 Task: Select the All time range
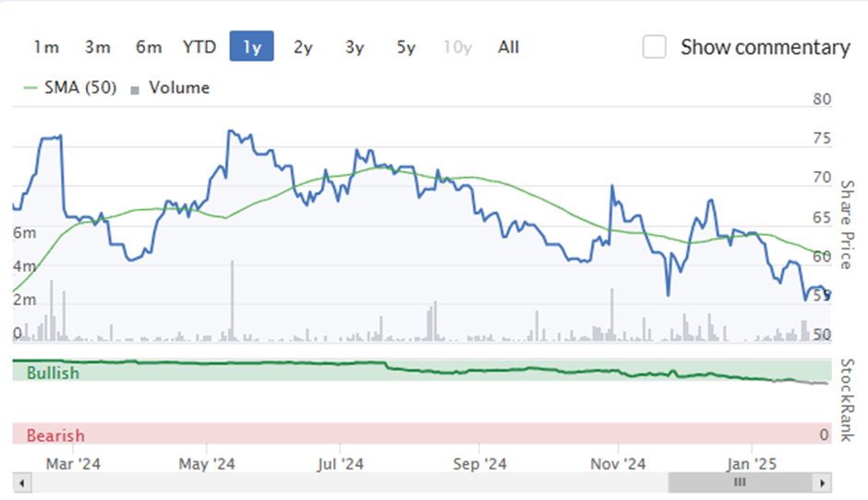pyautogui.click(x=508, y=47)
